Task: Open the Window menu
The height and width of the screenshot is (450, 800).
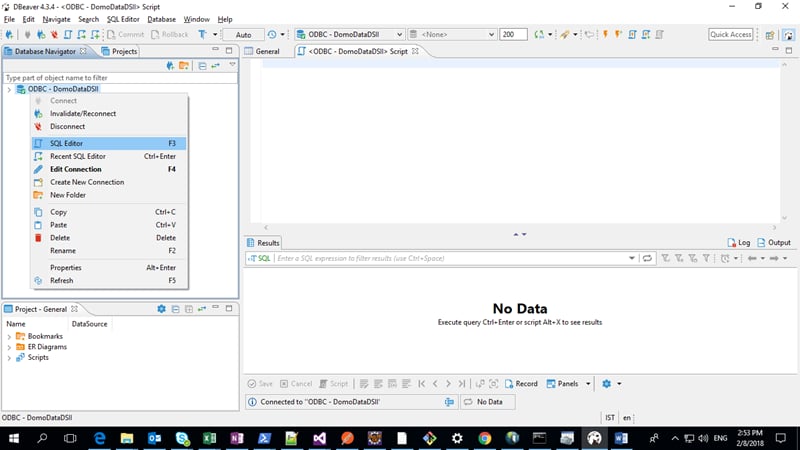Action: pos(196,19)
